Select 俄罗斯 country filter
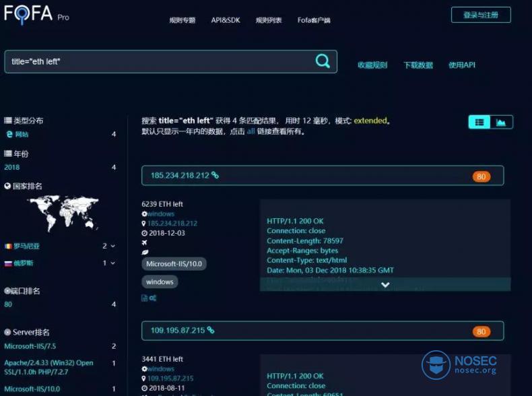This screenshot has height=396, width=532. (24, 263)
